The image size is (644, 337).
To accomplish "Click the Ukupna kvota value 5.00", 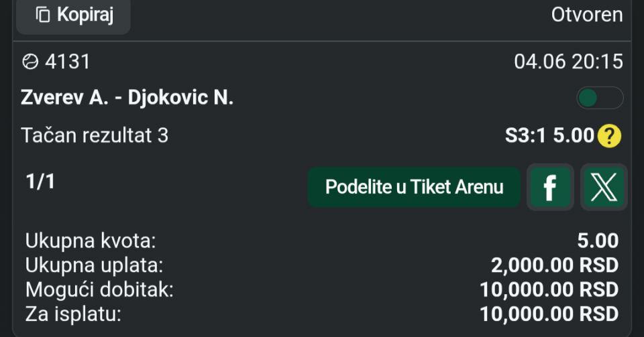I will click(598, 241).
